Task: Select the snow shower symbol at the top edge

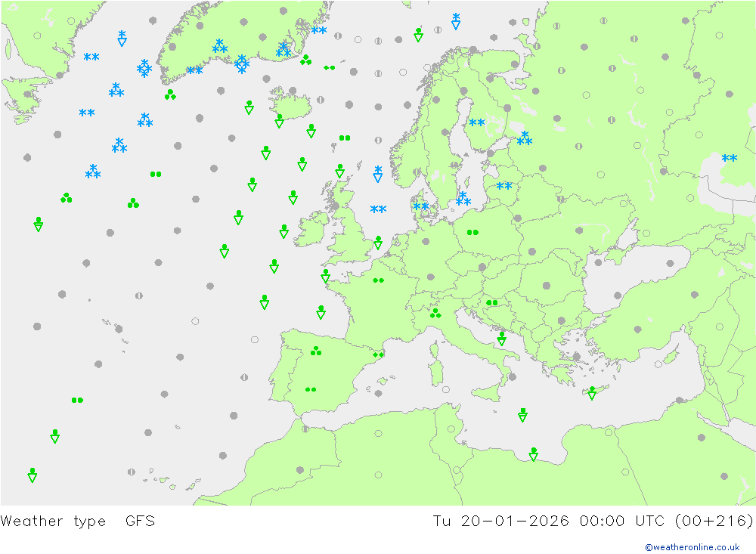Action: pyautogui.click(x=455, y=20)
